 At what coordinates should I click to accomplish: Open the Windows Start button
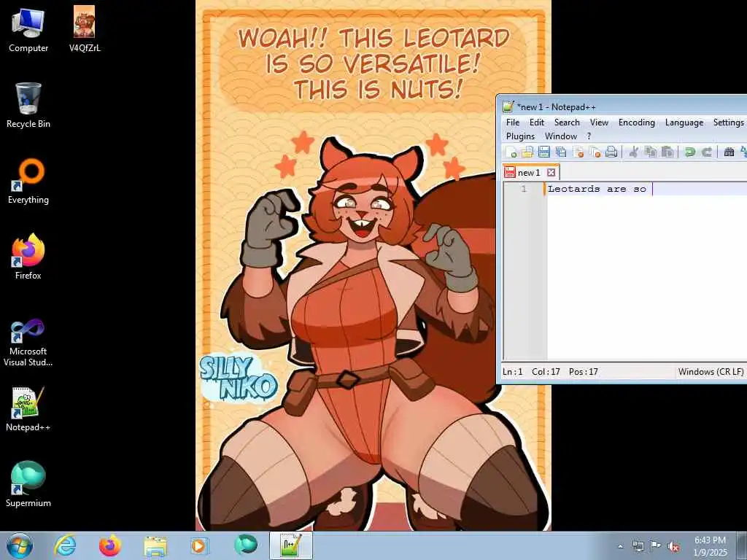pyautogui.click(x=20, y=545)
